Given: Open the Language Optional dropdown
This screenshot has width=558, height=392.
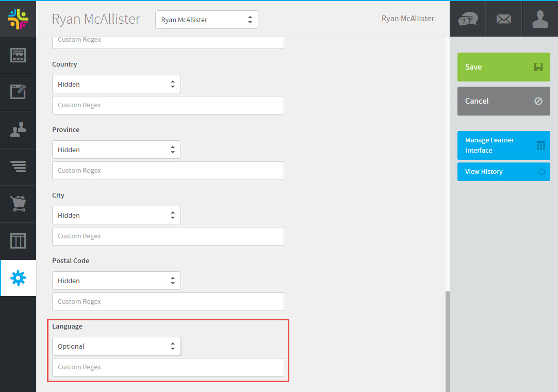Looking at the screenshot, I should point(117,346).
